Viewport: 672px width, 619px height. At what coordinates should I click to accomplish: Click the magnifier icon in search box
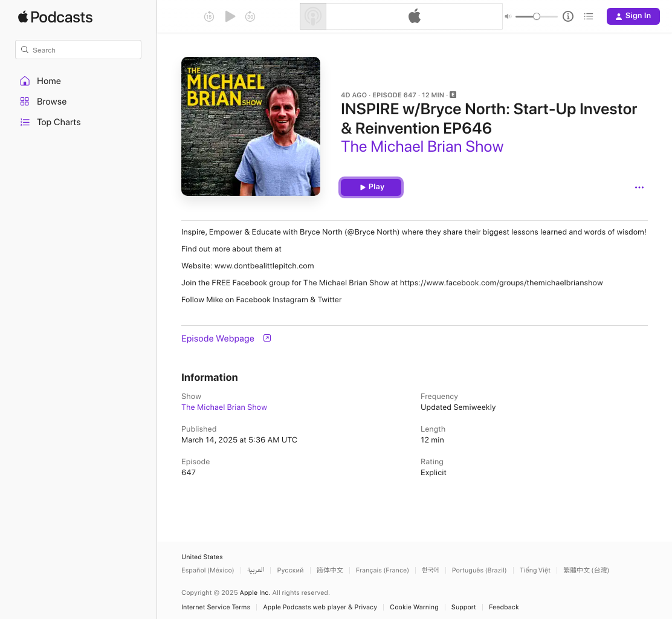[x=25, y=50]
